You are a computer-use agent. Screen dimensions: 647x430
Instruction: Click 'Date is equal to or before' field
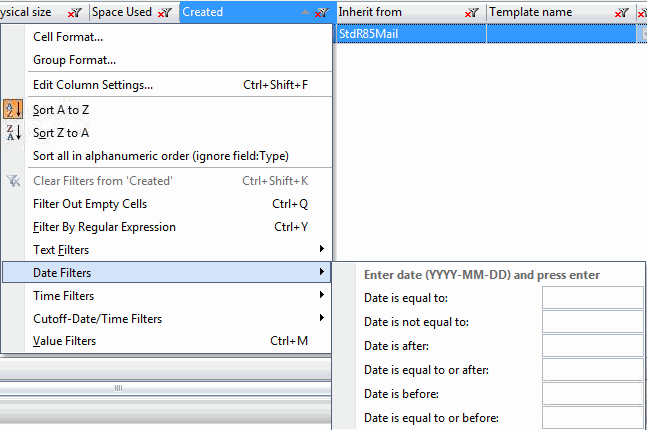click(593, 418)
